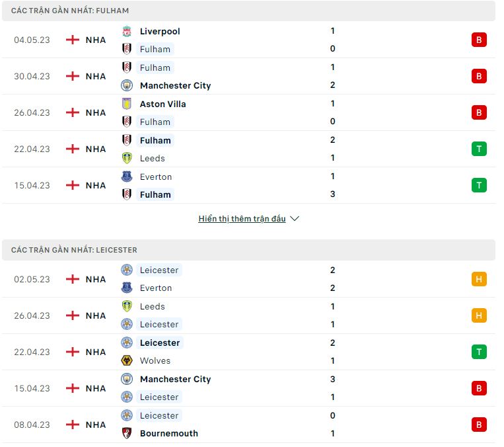This screenshot has width=504, height=447.
Task: Click the Manchester City crest in Fulham section
Action: click(127, 85)
